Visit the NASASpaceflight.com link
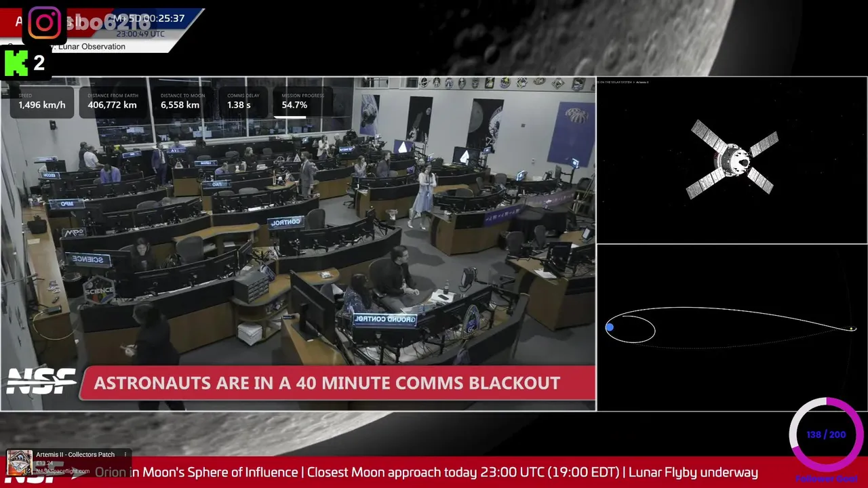Image resolution: width=868 pixels, height=488 pixels. (x=62, y=471)
